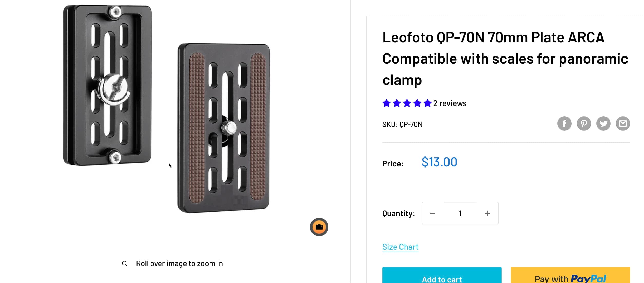The height and width of the screenshot is (283, 644).
Task: Decrease quantity with the minus button
Action: 433,213
